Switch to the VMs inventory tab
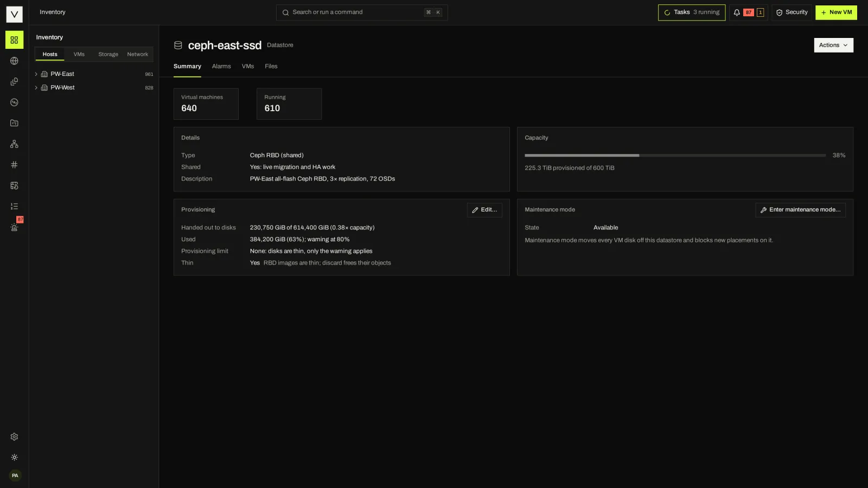The width and height of the screenshot is (868, 488). (79, 54)
